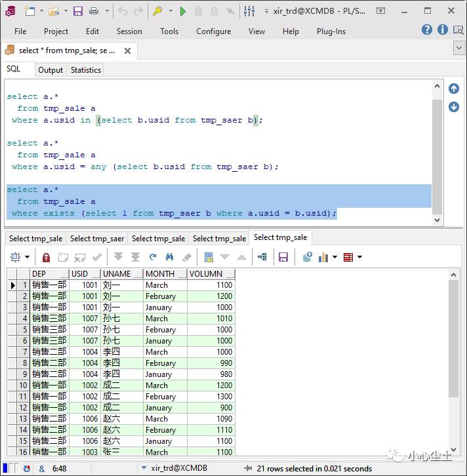Close the select * from tmp_sale tab
Viewport: 467px width, 476px height.
click(x=127, y=50)
